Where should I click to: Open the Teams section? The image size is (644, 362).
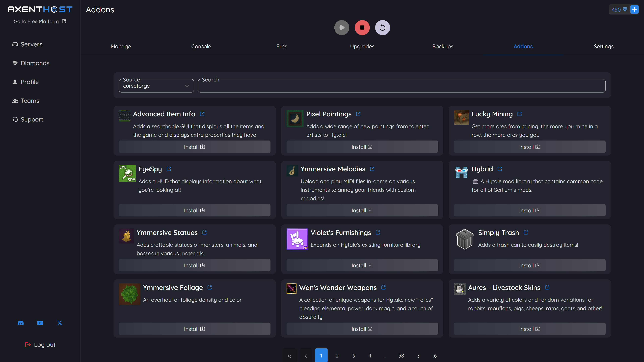point(30,100)
